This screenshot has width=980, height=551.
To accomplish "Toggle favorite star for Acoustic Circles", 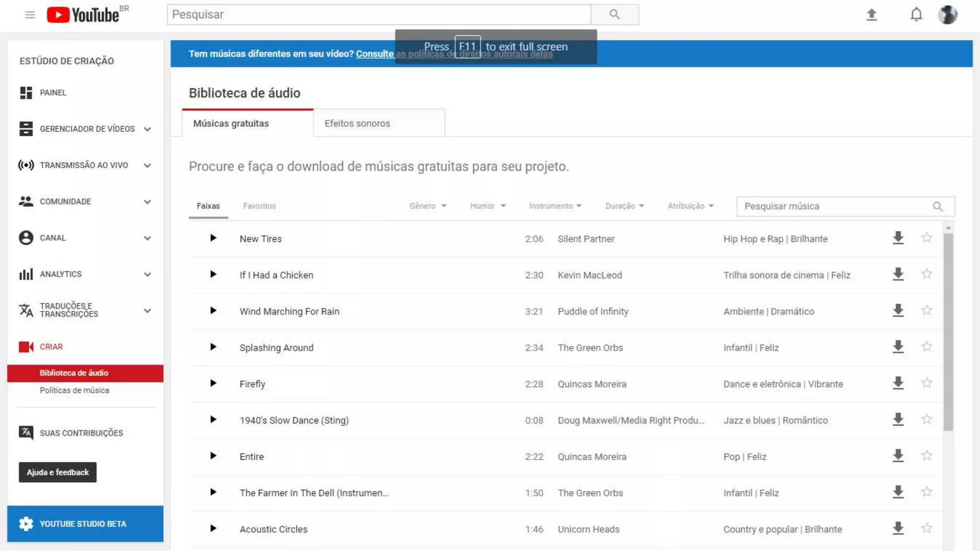I will coord(927,528).
